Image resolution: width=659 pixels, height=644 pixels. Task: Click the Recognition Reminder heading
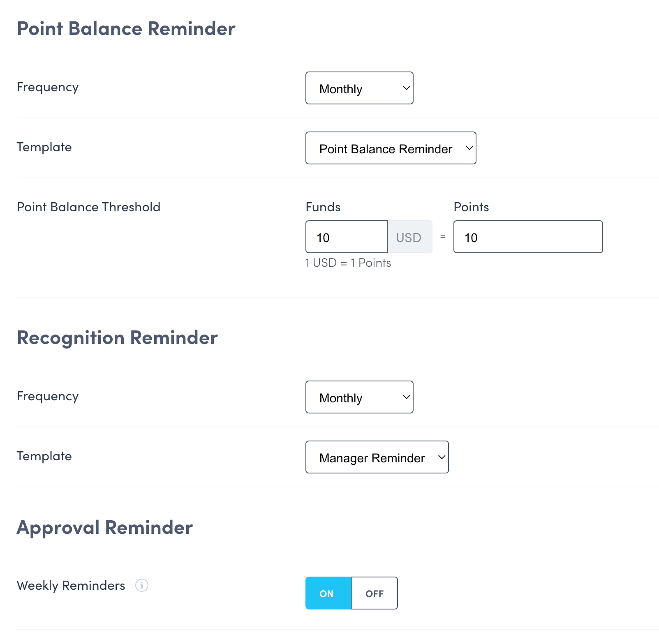click(117, 338)
